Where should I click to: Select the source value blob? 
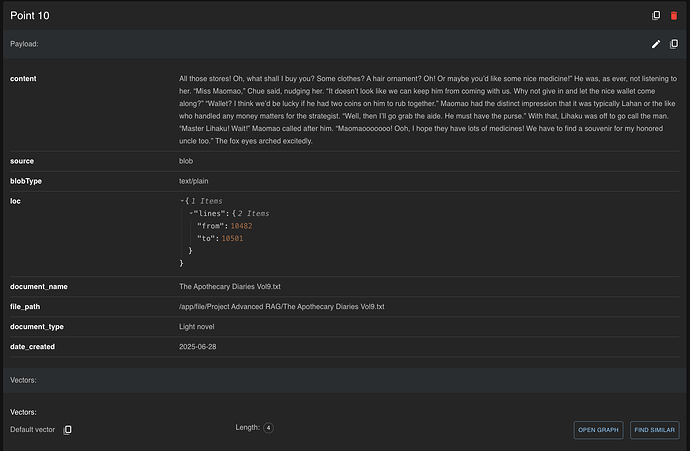pyautogui.click(x=186, y=161)
